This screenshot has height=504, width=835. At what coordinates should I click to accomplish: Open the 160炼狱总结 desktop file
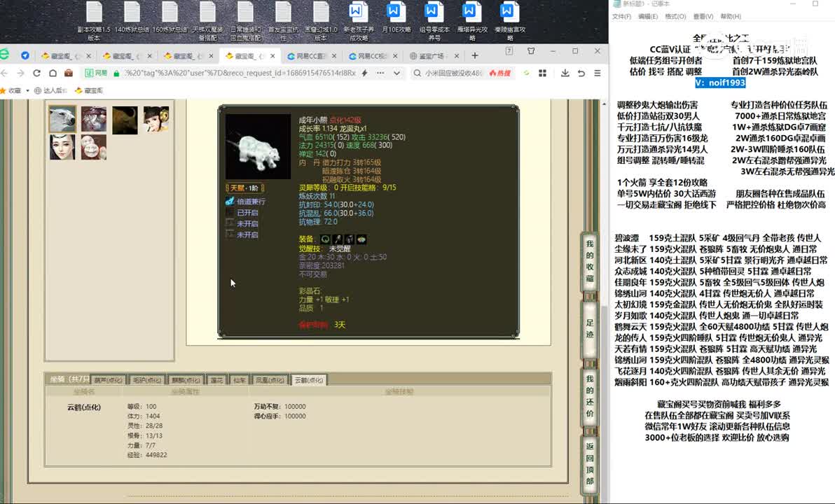tap(170, 17)
